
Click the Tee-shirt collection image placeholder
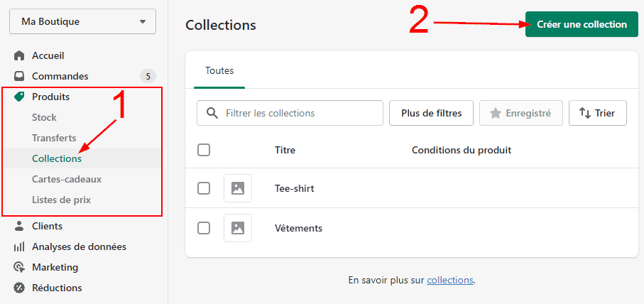tap(238, 188)
